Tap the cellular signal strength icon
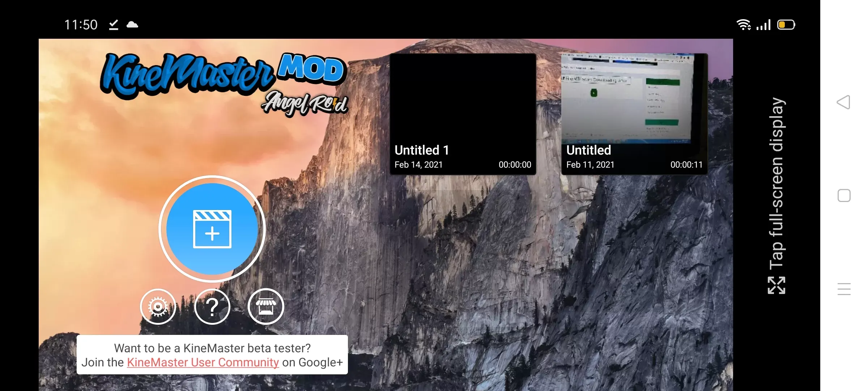 coord(763,25)
